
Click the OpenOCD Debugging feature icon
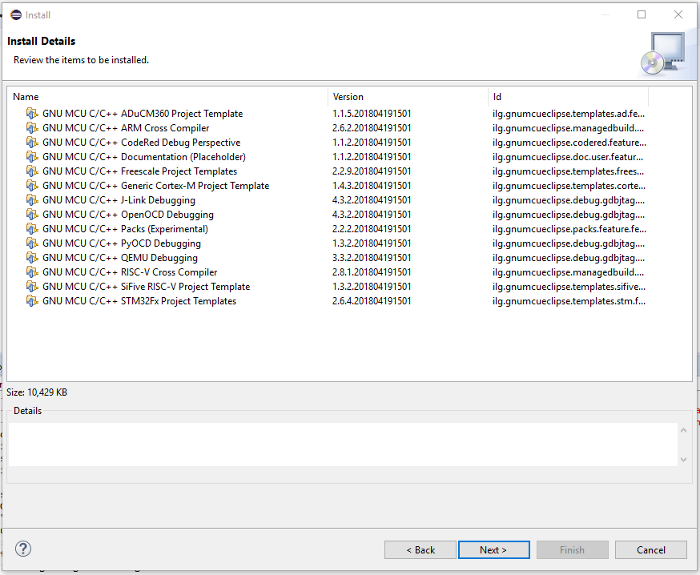[32, 214]
